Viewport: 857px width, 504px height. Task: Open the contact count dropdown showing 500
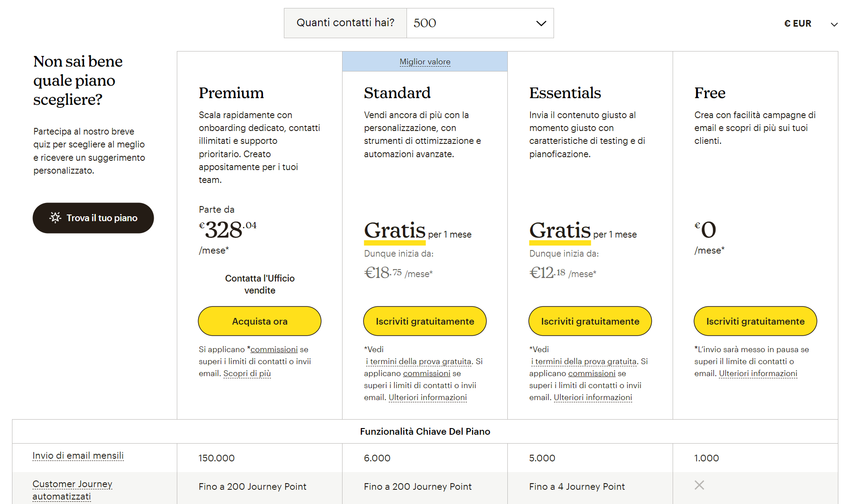(480, 23)
